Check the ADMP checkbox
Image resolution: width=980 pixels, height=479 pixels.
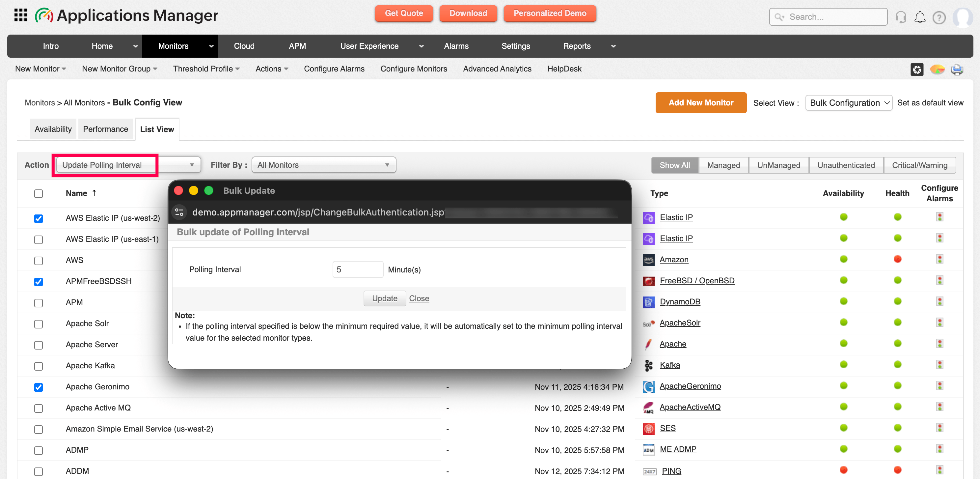click(x=39, y=451)
